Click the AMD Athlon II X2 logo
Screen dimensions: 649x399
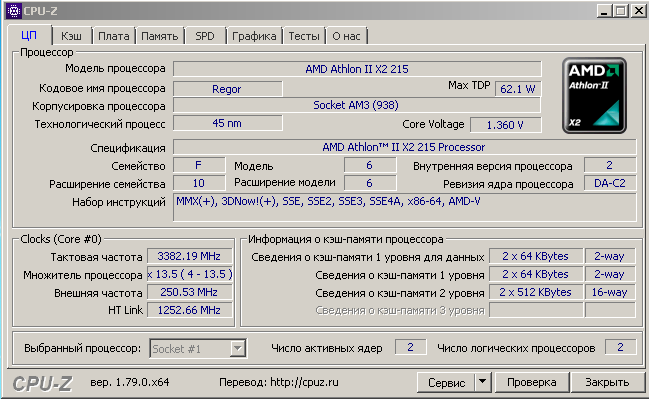[594, 96]
